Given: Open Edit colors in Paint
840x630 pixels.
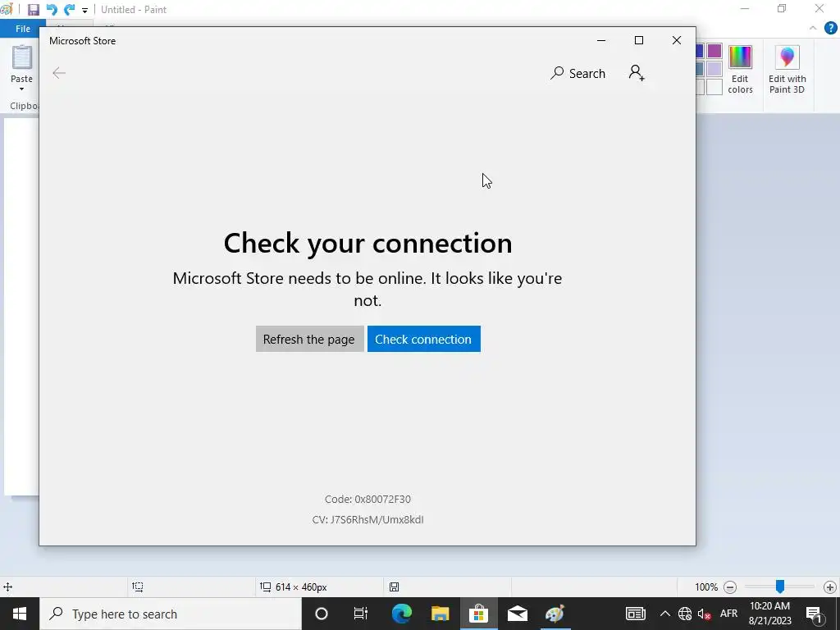Looking at the screenshot, I should (741, 70).
